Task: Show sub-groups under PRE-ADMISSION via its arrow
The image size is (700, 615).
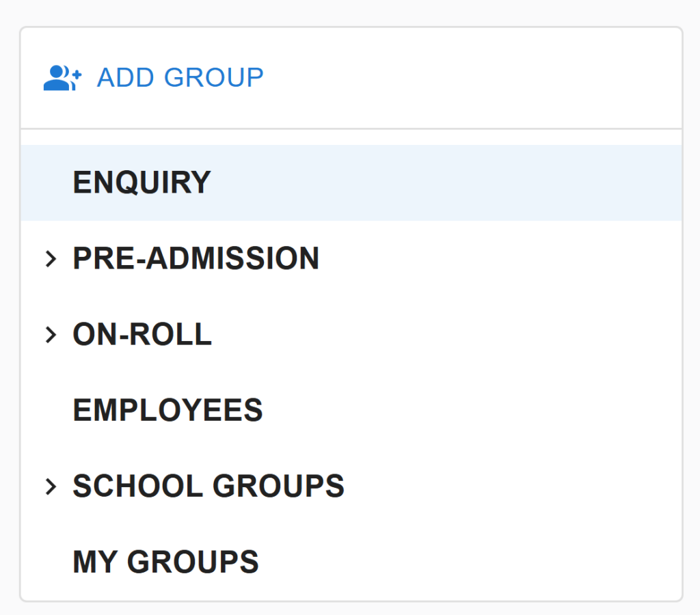Action: pos(50,259)
